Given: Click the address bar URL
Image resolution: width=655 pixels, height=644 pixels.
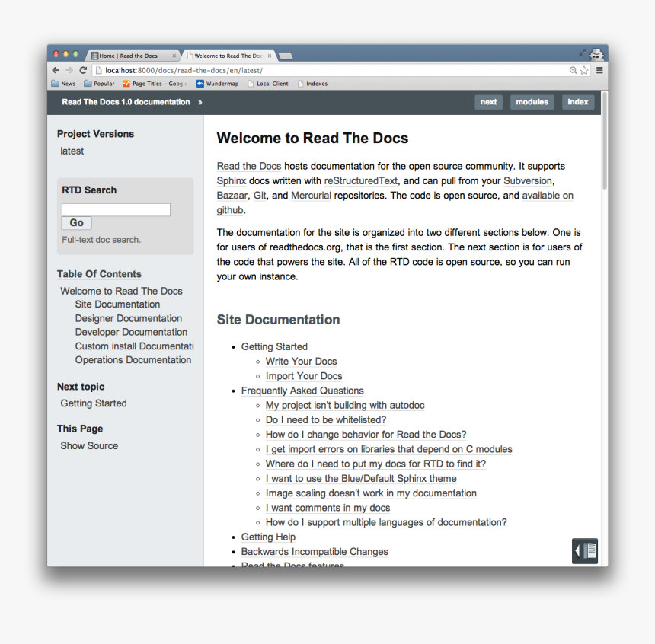Looking at the screenshot, I should click(184, 70).
